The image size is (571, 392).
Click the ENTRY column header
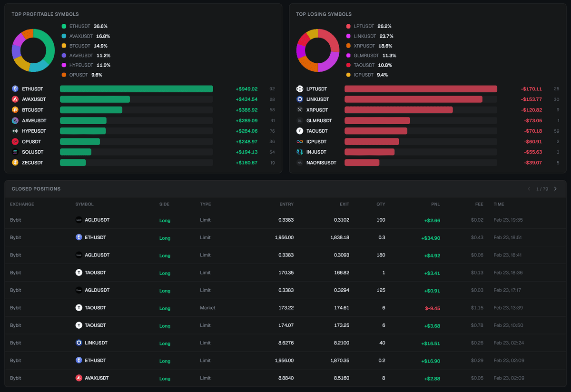(286, 204)
